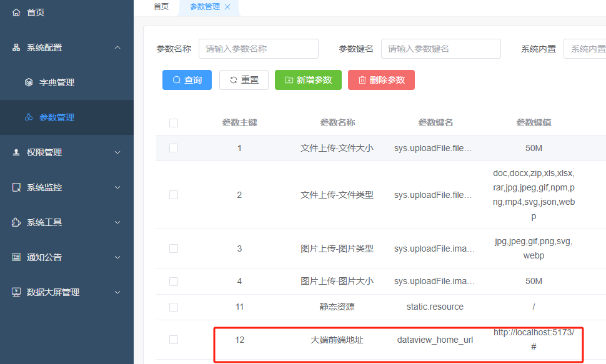Click the 数据大屏管理 monitor icon

coord(16,292)
